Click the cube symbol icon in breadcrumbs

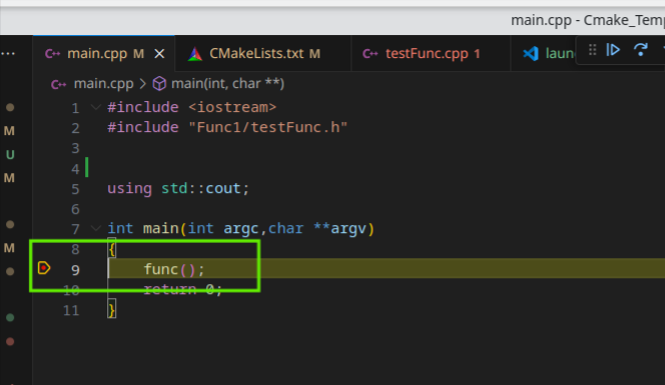(159, 84)
